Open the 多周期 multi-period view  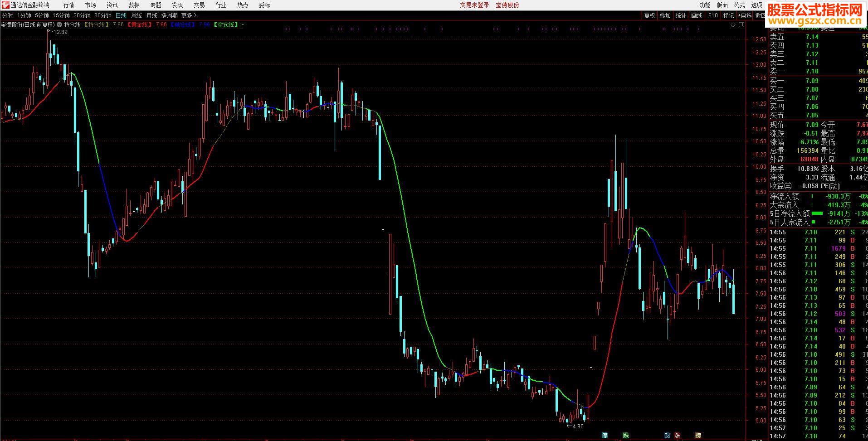(170, 15)
